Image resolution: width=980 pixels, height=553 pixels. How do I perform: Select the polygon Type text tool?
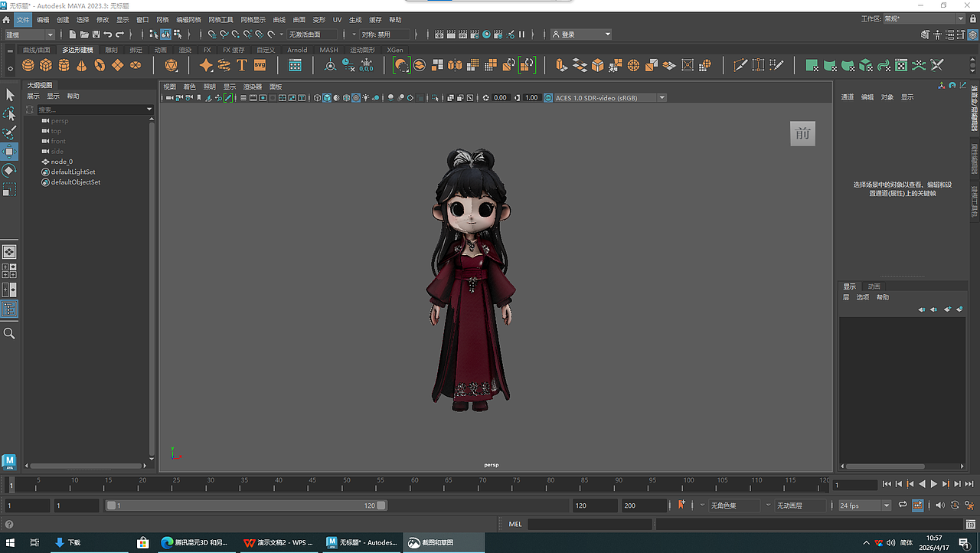coord(242,65)
